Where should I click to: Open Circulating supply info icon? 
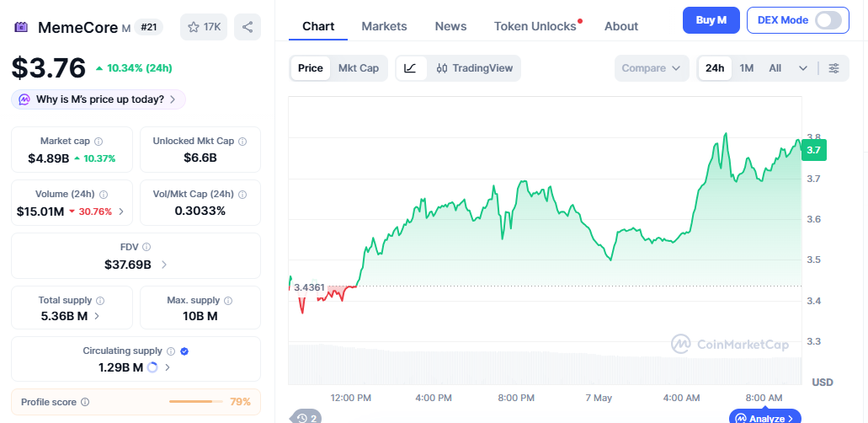coord(171,351)
